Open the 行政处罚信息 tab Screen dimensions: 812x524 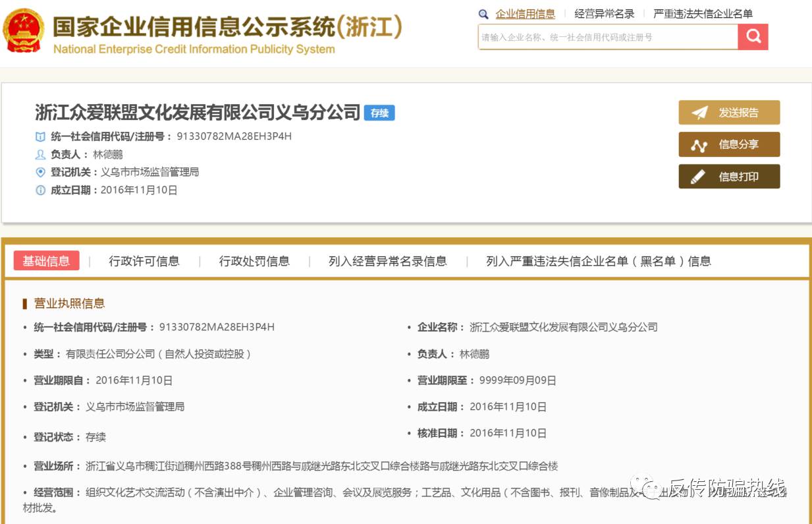point(254,262)
